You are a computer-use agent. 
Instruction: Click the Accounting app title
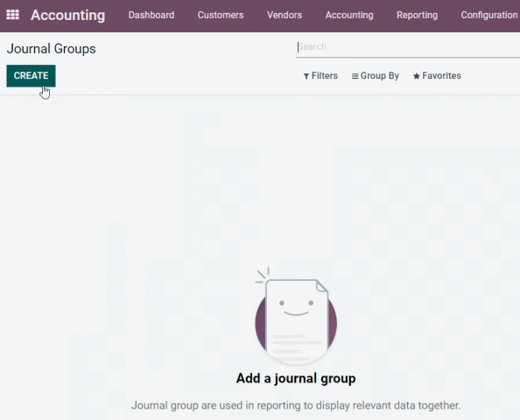68,15
